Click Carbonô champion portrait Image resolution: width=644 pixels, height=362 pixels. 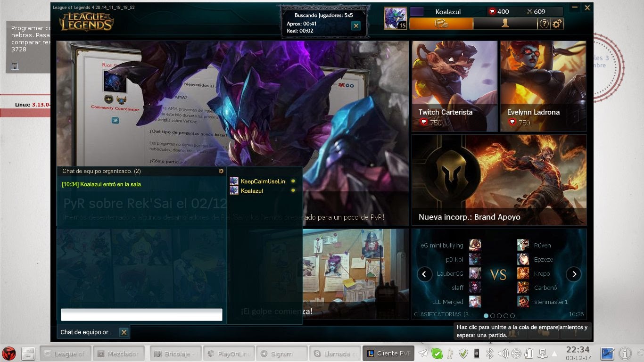pyautogui.click(x=523, y=288)
